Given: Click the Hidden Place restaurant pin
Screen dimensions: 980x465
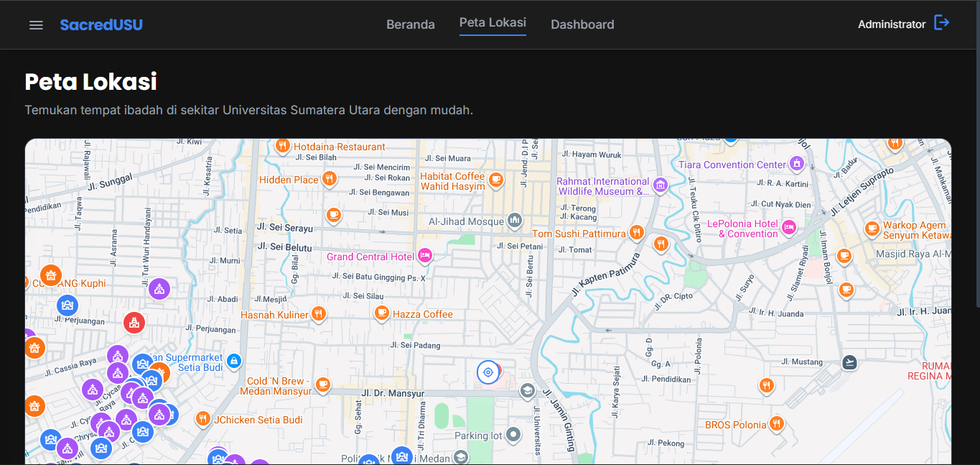Looking at the screenshot, I should tap(330, 178).
